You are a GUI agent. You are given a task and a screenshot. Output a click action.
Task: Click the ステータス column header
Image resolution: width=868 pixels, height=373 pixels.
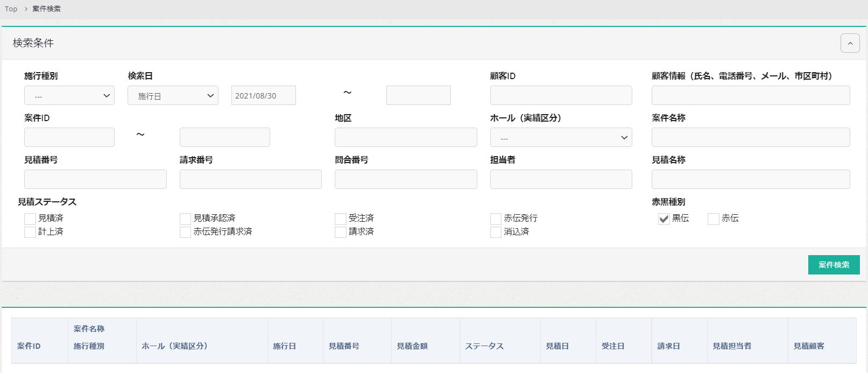(x=484, y=346)
